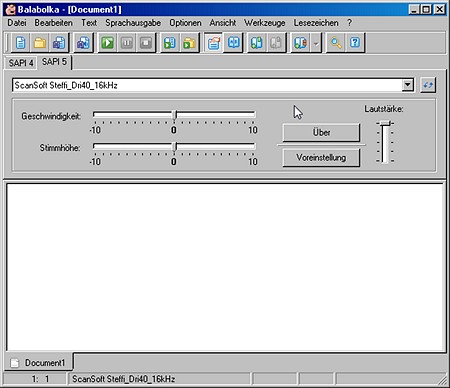Click inside the empty text editing area
This screenshot has width=450, height=388.
pos(225,267)
